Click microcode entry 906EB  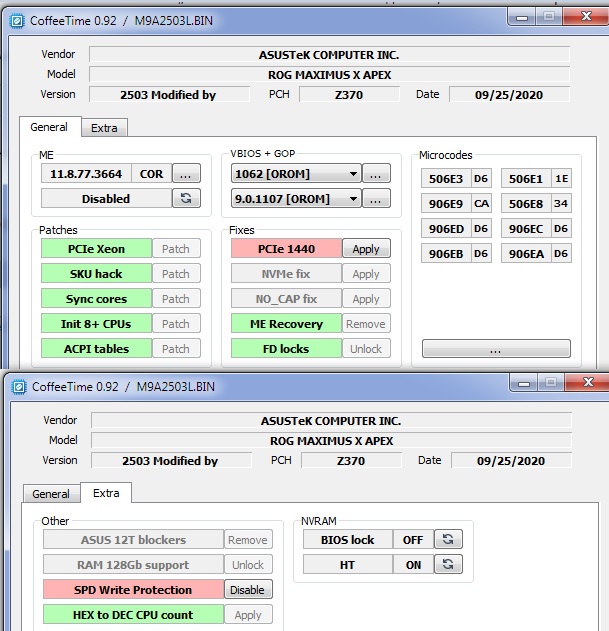click(446, 254)
